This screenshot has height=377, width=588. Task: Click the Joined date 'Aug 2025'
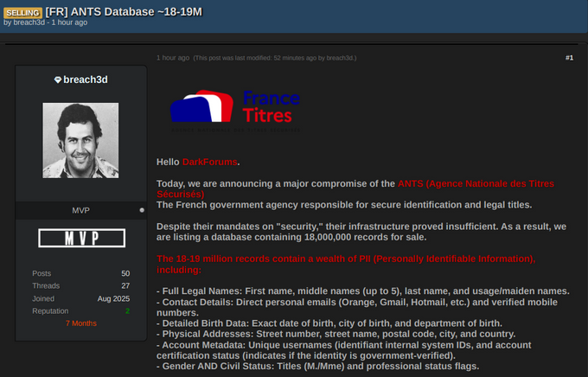point(113,298)
